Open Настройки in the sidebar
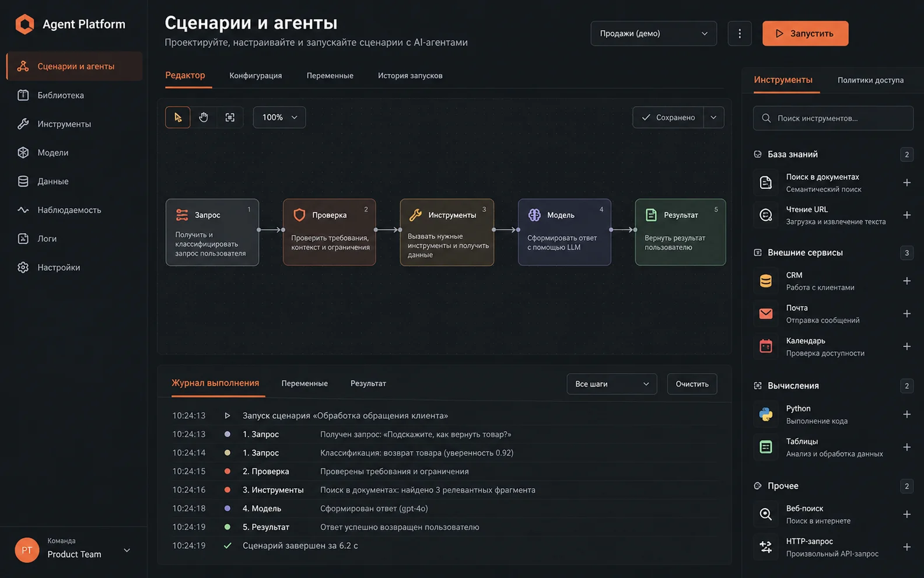 coord(74,267)
